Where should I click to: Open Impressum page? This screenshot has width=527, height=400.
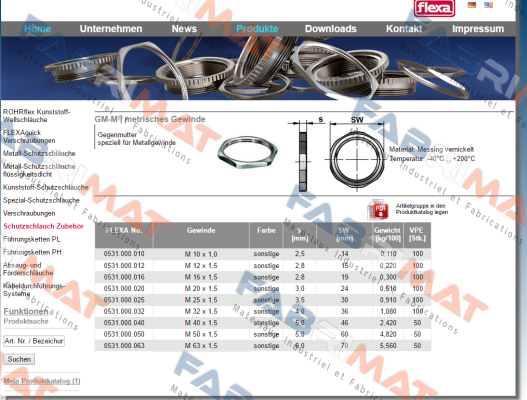[x=478, y=29]
